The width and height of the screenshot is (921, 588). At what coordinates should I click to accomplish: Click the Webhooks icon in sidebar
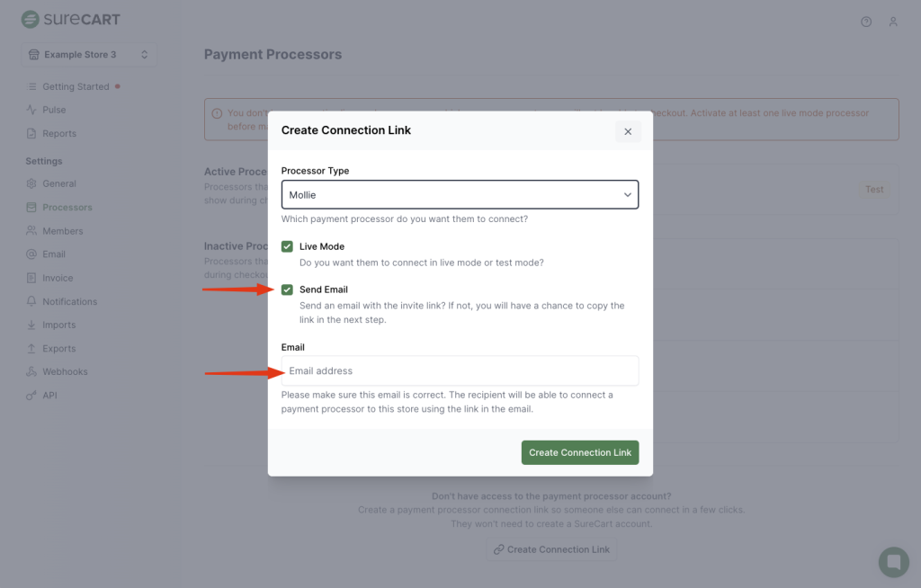[32, 371]
